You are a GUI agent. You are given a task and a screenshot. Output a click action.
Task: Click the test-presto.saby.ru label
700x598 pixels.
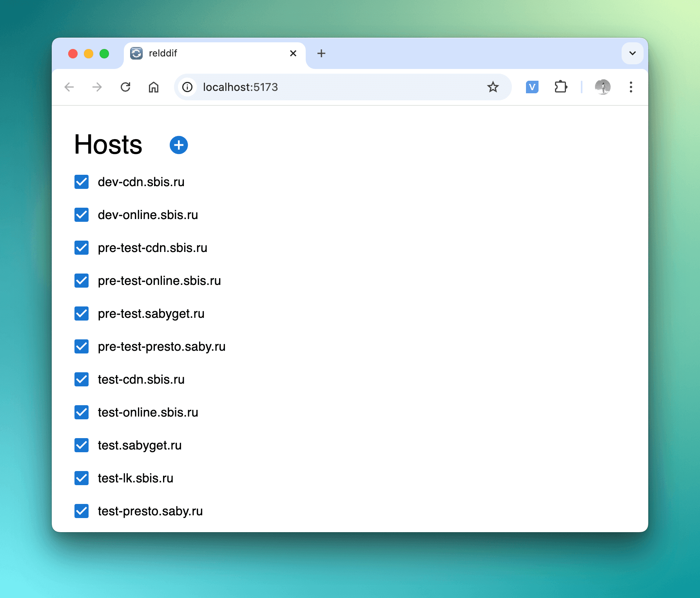coord(151,511)
